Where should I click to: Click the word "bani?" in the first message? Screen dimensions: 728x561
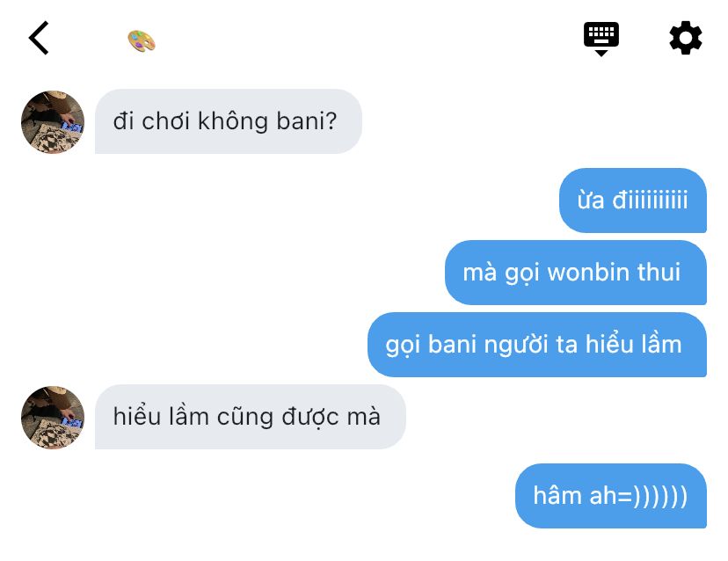coord(307,121)
